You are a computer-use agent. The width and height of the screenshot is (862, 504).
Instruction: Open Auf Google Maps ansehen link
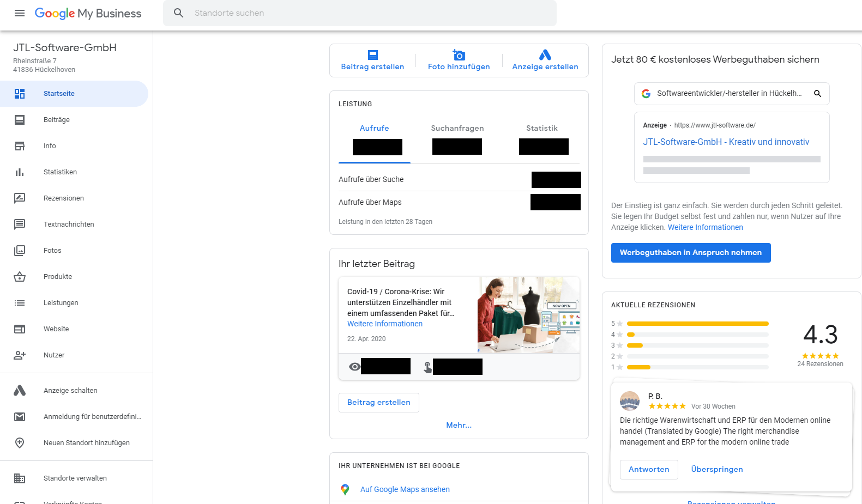click(405, 490)
